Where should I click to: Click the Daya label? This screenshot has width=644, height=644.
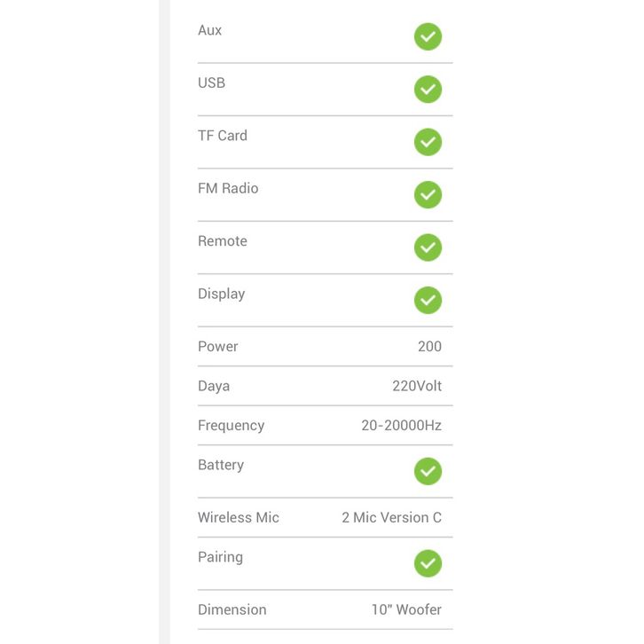(214, 386)
